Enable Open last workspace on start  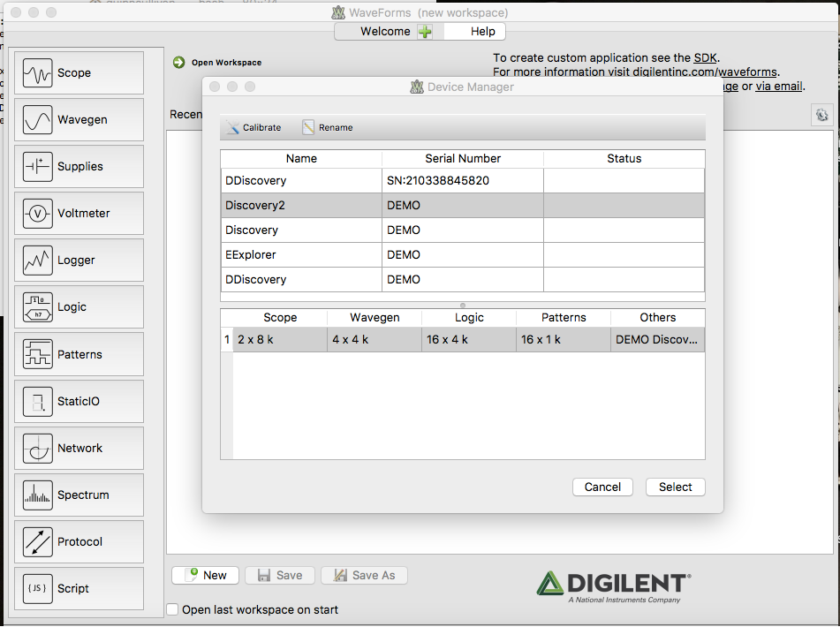point(172,609)
